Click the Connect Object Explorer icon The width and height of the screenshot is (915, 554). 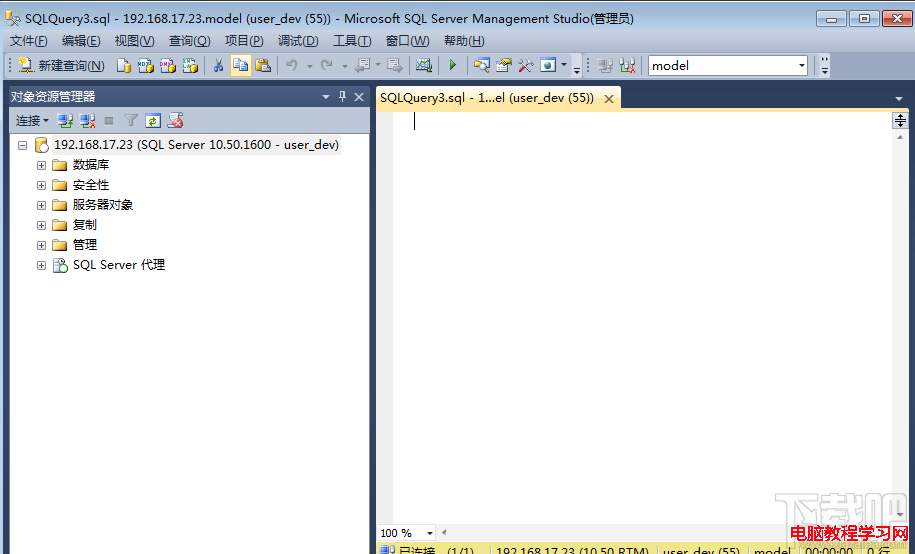65,121
